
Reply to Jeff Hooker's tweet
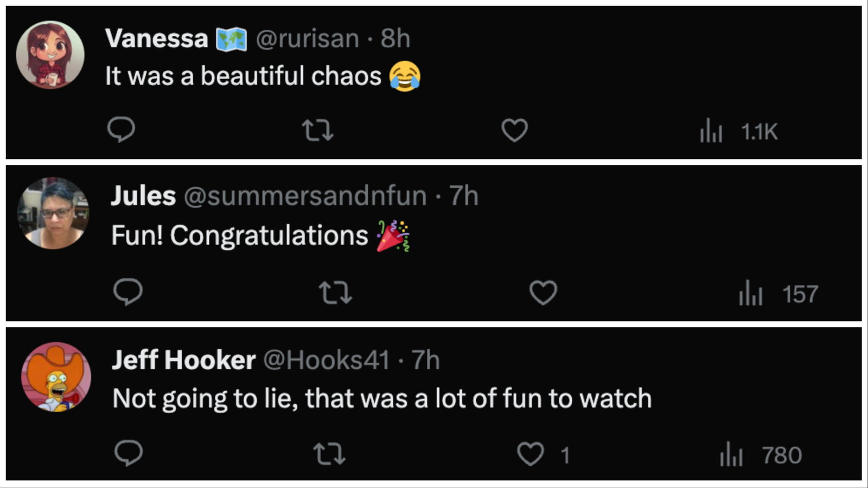coord(129,454)
